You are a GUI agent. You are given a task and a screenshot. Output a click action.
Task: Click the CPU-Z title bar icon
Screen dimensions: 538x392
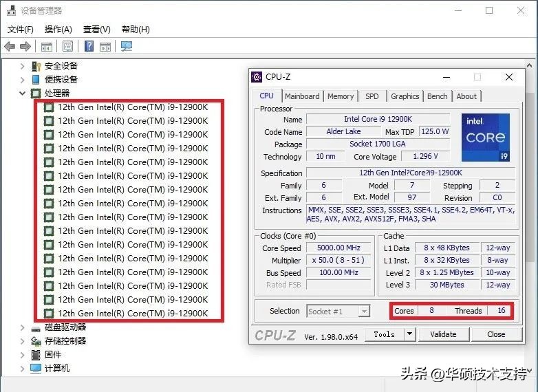[257, 77]
